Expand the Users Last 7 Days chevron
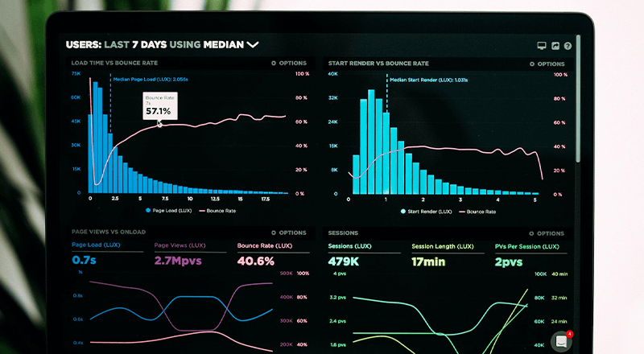 coord(253,44)
